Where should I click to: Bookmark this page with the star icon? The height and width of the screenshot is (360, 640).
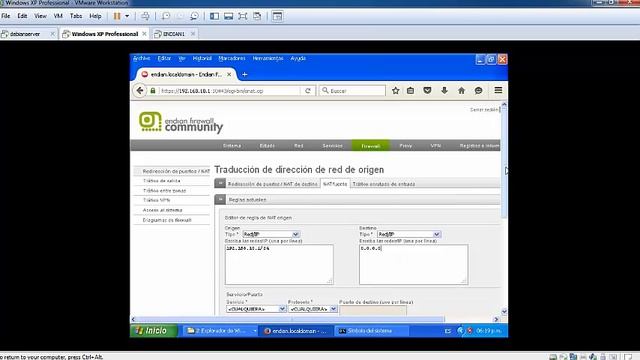396,91
